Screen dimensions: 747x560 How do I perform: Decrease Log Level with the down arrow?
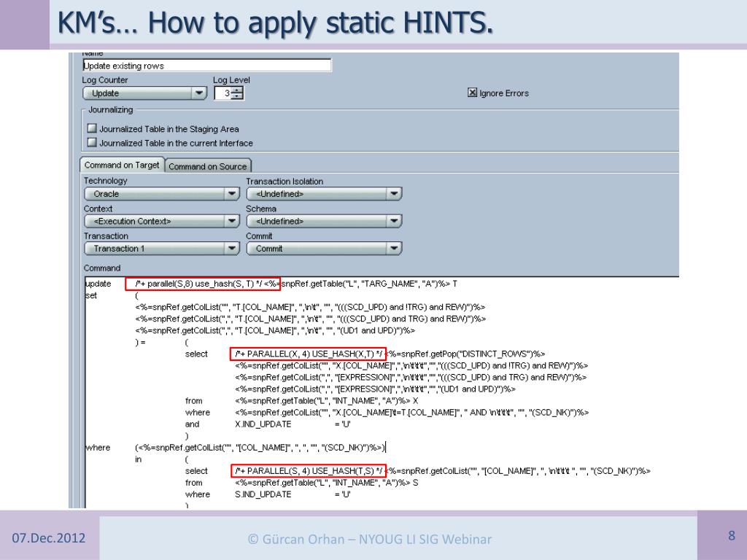pyautogui.click(x=238, y=97)
